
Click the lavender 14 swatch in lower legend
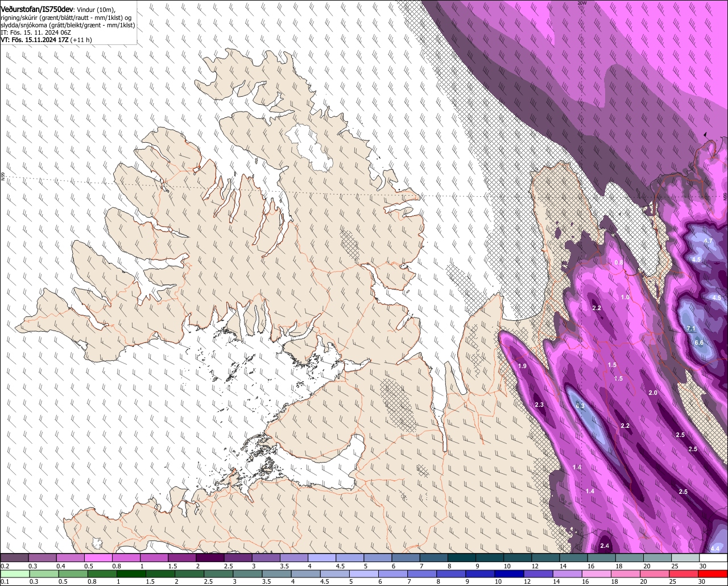click(567, 573)
